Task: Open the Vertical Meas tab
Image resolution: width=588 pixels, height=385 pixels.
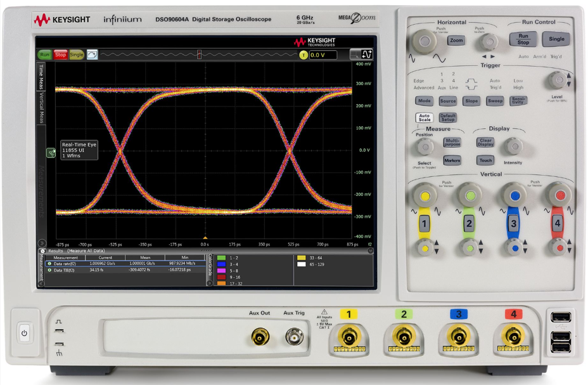Action: tap(42, 107)
